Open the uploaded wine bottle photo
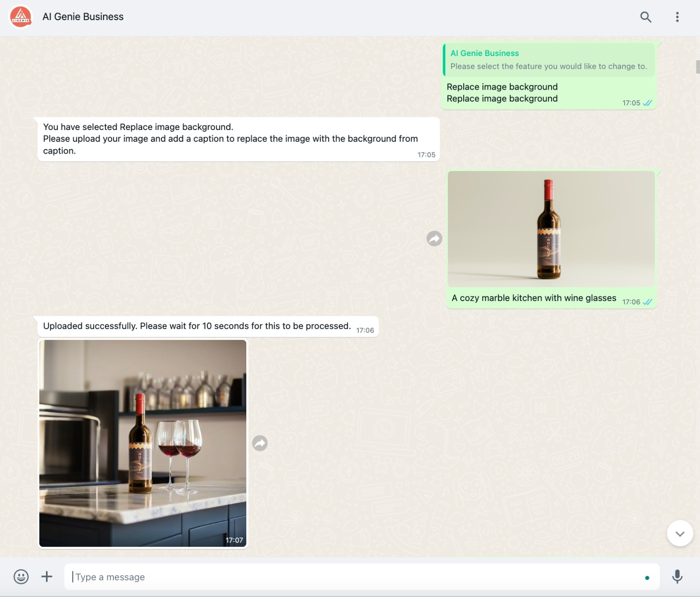Viewport: 700px width, 597px height. (551, 229)
